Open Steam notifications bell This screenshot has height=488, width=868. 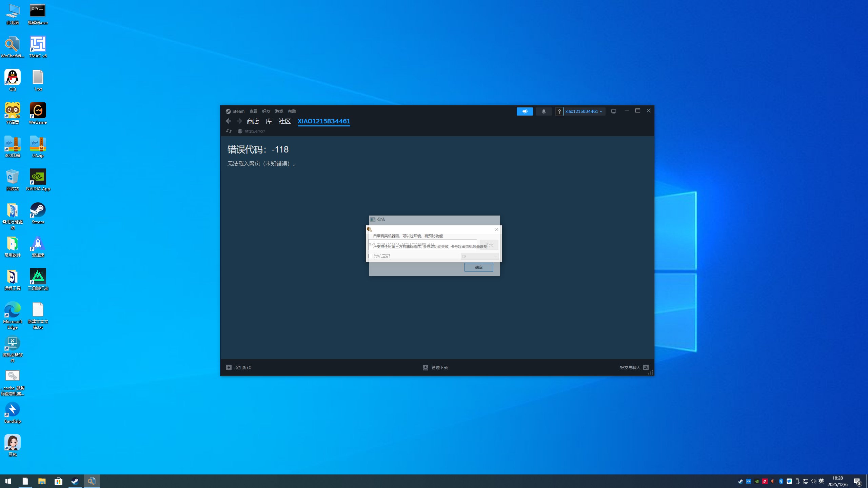[x=544, y=111]
